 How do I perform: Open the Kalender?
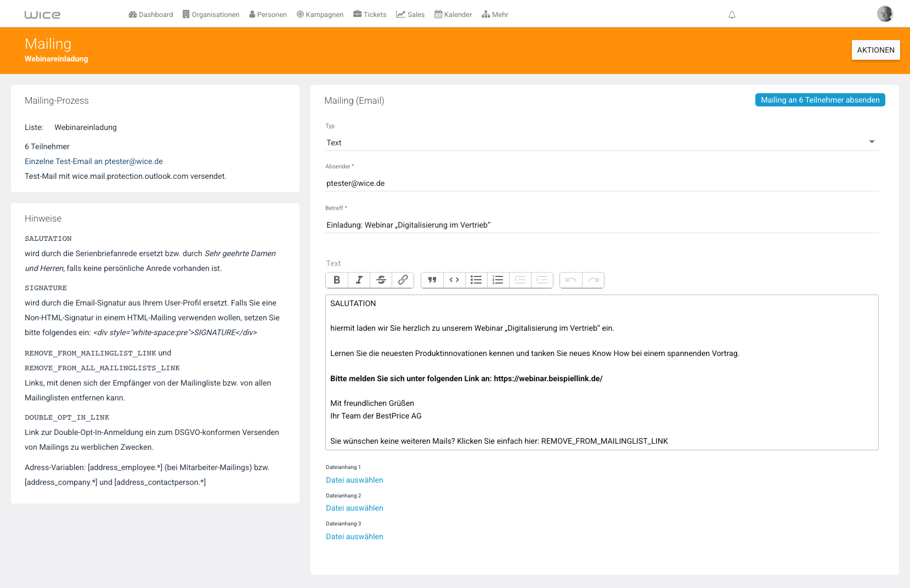[x=453, y=15]
